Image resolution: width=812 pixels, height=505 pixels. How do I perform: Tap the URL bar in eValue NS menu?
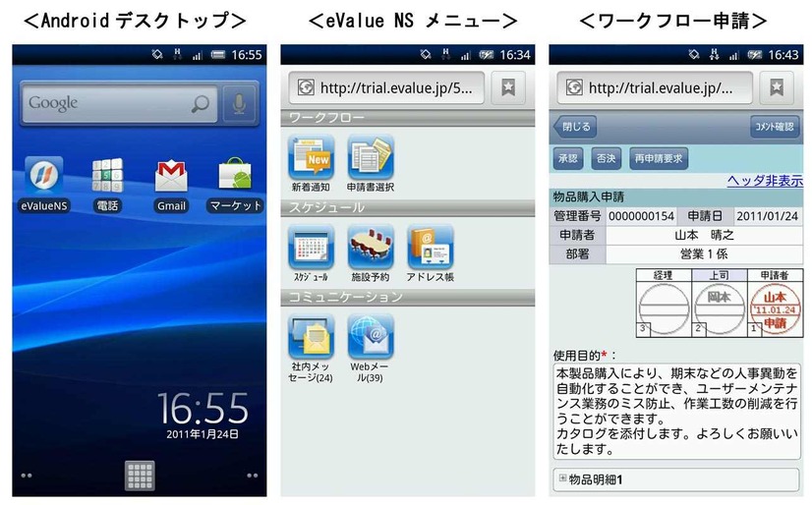click(x=386, y=88)
